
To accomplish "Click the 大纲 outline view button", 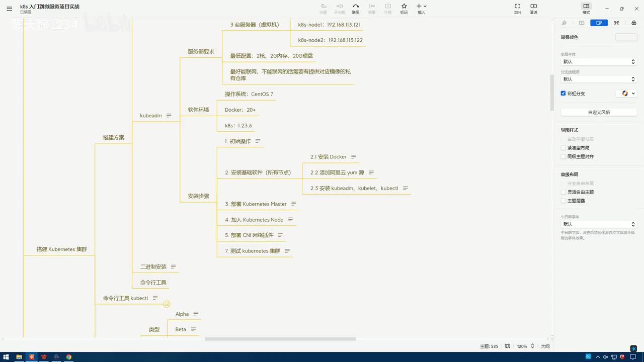I will (545, 346).
